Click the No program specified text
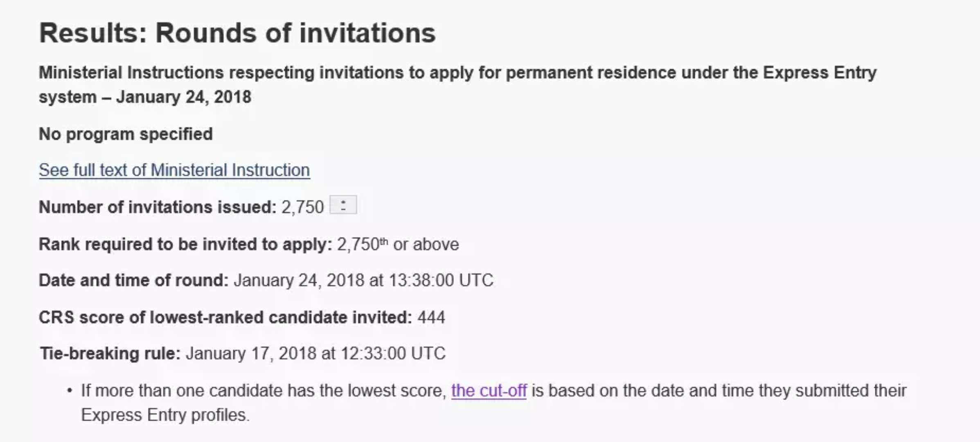Image resolution: width=980 pixels, height=442 pixels. coord(126,134)
